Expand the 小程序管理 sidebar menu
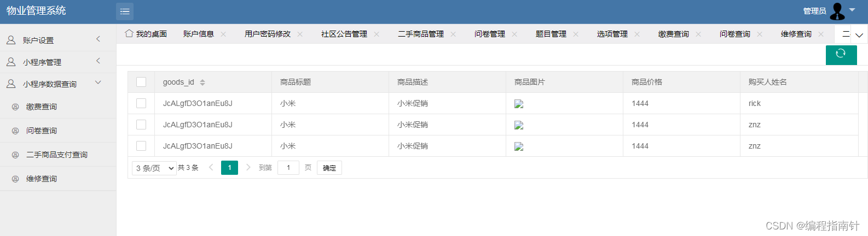The height and width of the screenshot is (236, 868). tap(99, 61)
